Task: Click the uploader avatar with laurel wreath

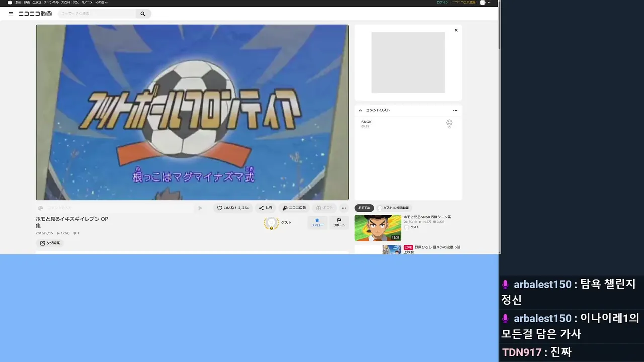Action: 271,223
